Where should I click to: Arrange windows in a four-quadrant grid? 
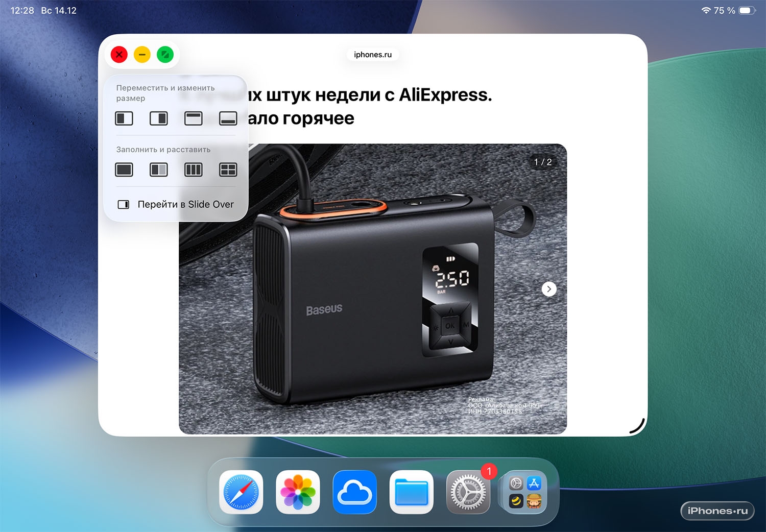pyautogui.click(x=228, y=170)
